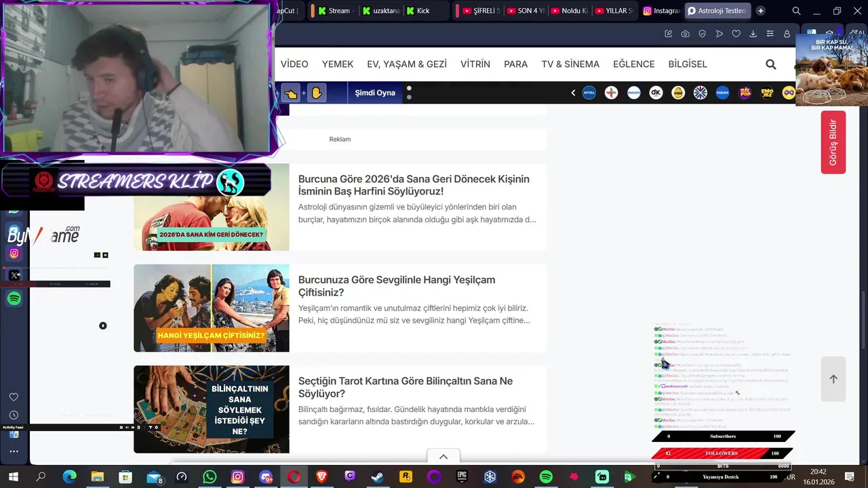
Task: Launch Rockstar Games from taskbar
Action: 406,477
